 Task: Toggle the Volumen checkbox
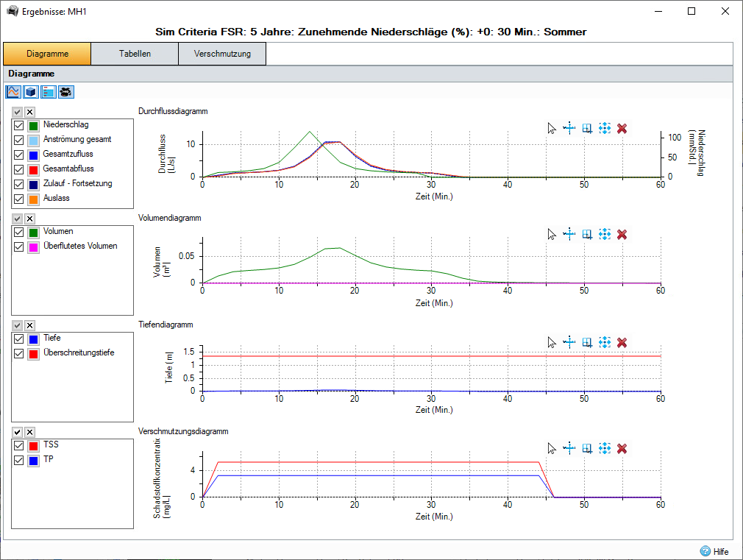18,233
